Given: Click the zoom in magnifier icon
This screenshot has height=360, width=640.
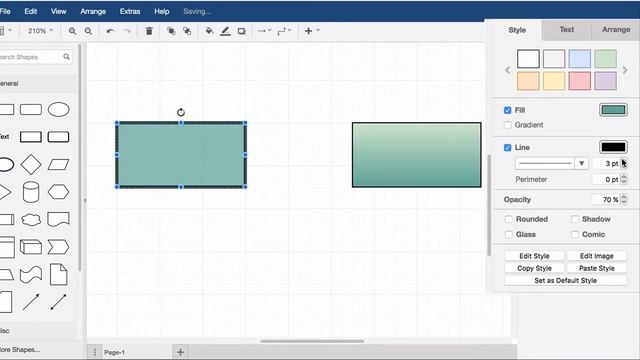Looking at the screenshot, I should (72, 31).
